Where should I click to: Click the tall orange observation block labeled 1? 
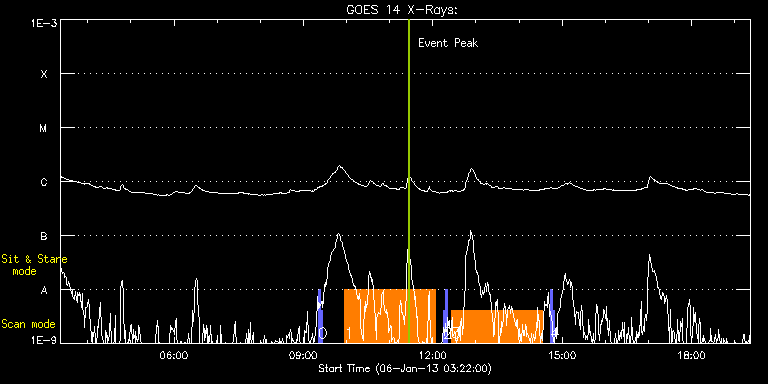(390, 316)
